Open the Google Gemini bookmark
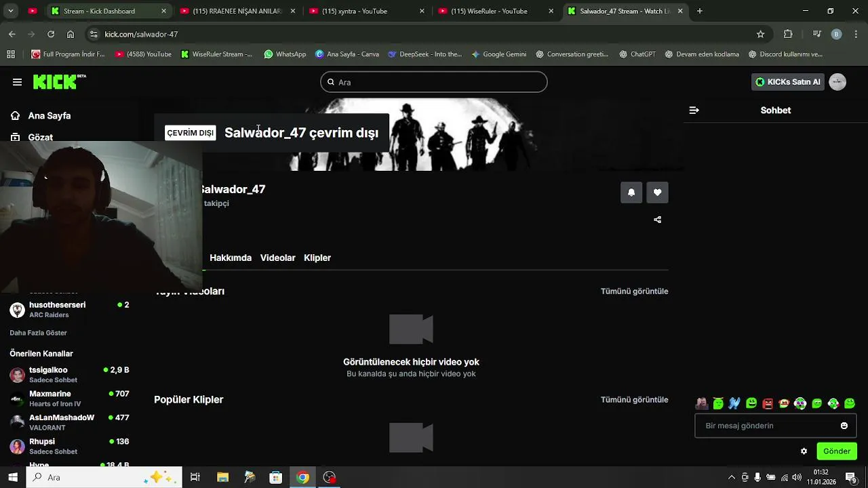The height and width of the screenshot is (488, 868). (498, 54)
